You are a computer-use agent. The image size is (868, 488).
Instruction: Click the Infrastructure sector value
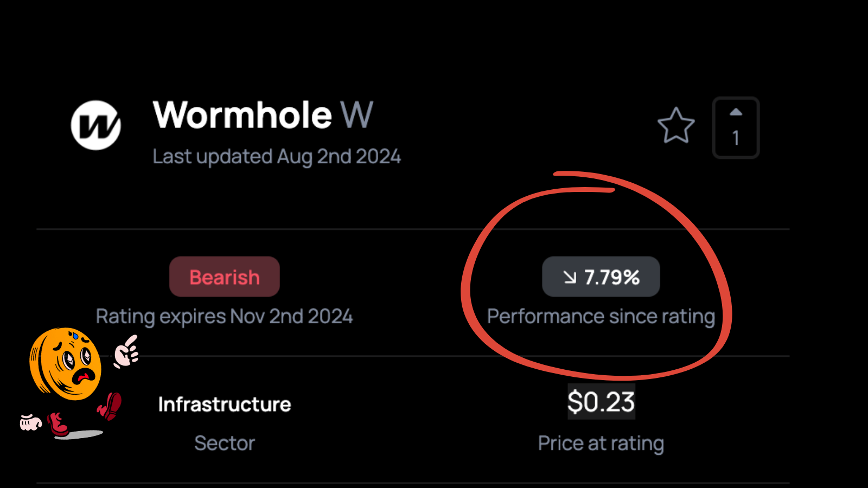click(x=225, y=404)
